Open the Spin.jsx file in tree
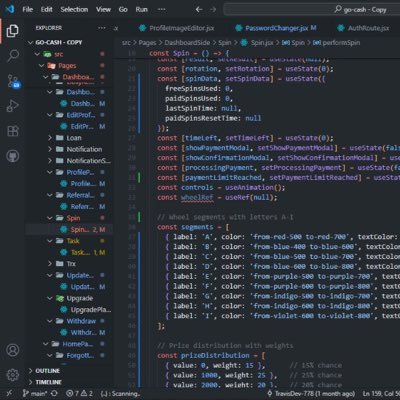Viewport: 400px width, 400px height. coord(69,229)
